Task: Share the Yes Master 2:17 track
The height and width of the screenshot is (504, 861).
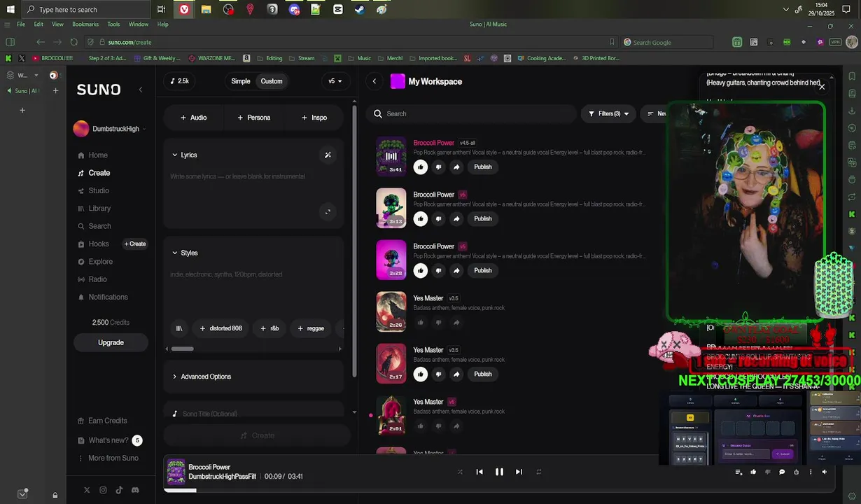Action: coord(456,374)
